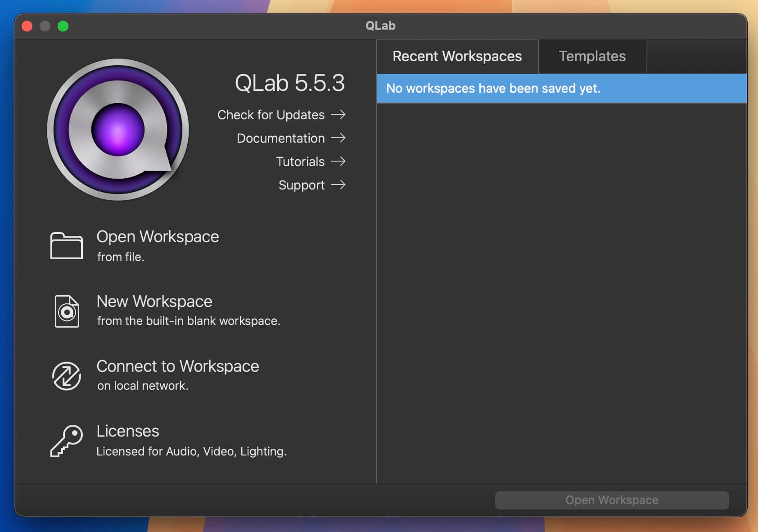The width and height of the screenshot is (758, 532).
Task: Click the New Workspace document icon
Action: pos(67,311)
